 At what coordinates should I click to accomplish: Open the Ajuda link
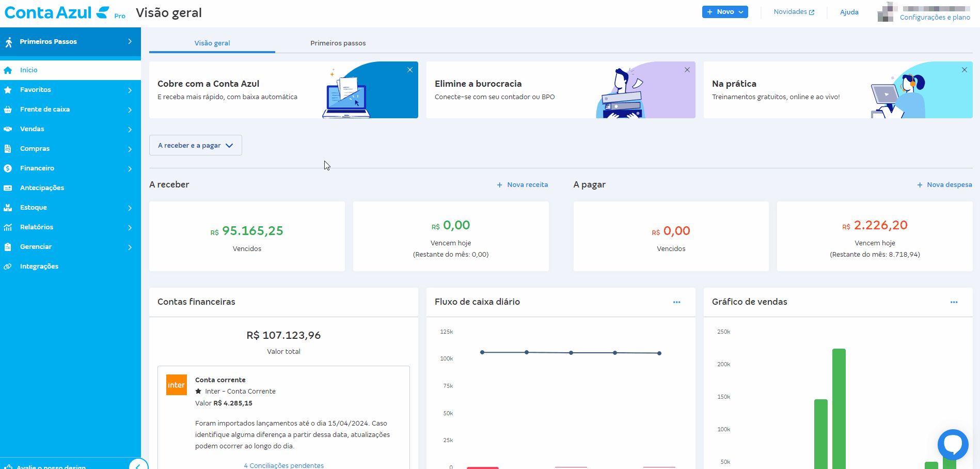[849, 12]
